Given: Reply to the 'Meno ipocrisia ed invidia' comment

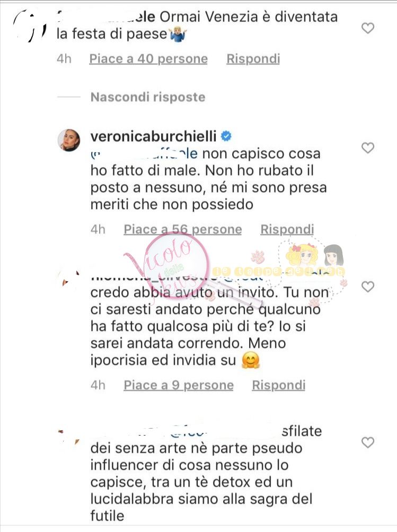Looking at the screenshot, I should tap(279, 385).
